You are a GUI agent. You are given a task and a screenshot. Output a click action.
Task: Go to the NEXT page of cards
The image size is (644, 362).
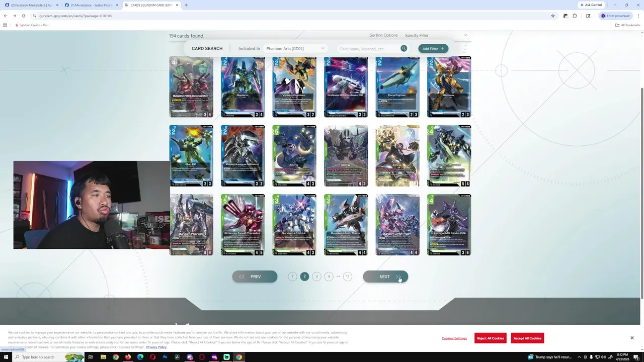385,277
